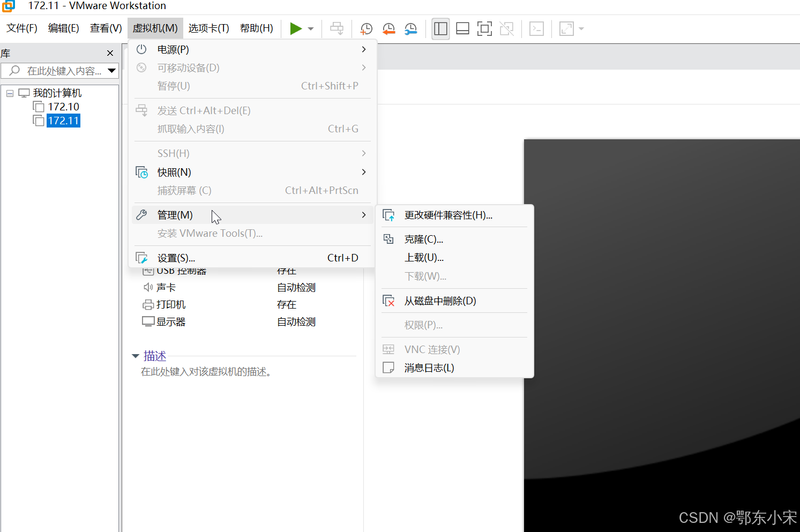Click the 快照(N) snapshot icon
Viewport: 800px width, 532px height.
[141, 172]
